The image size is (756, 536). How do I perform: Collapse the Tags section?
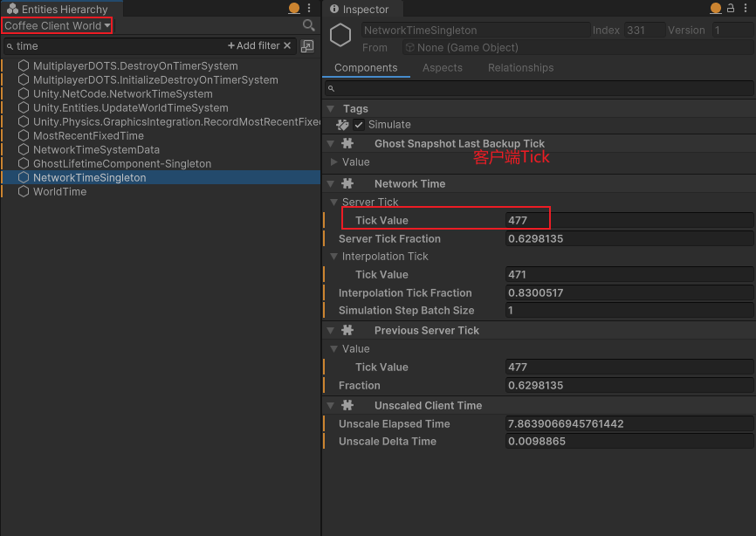point(331,109)
